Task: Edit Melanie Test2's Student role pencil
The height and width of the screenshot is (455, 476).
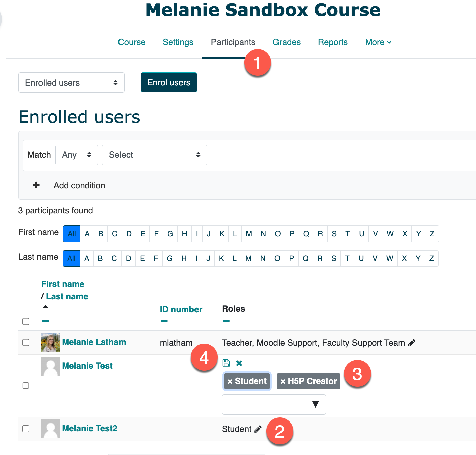Action: tap(258, 429)
